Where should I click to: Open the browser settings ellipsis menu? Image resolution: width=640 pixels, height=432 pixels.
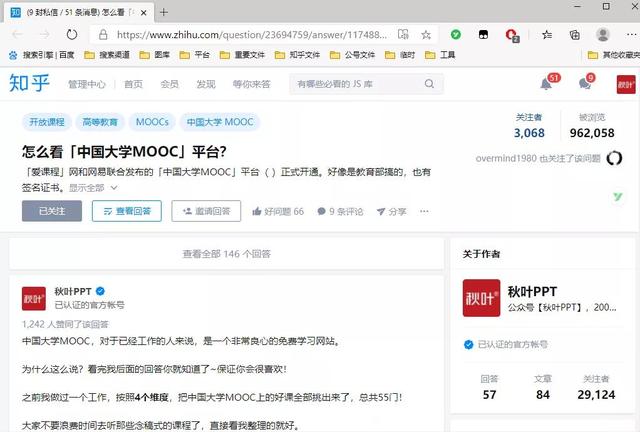631,35
